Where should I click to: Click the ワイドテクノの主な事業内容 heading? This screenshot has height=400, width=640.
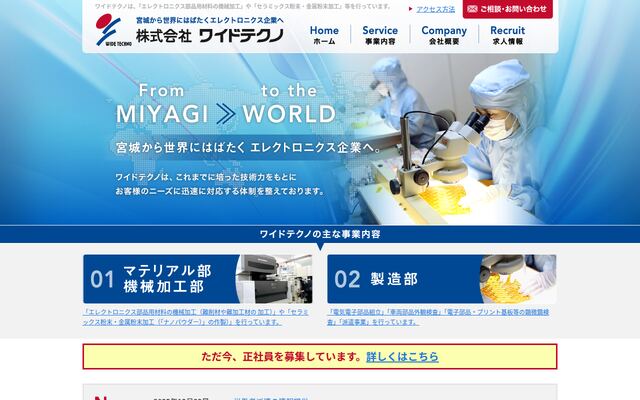pyautogui.click(x=320, y=234)
